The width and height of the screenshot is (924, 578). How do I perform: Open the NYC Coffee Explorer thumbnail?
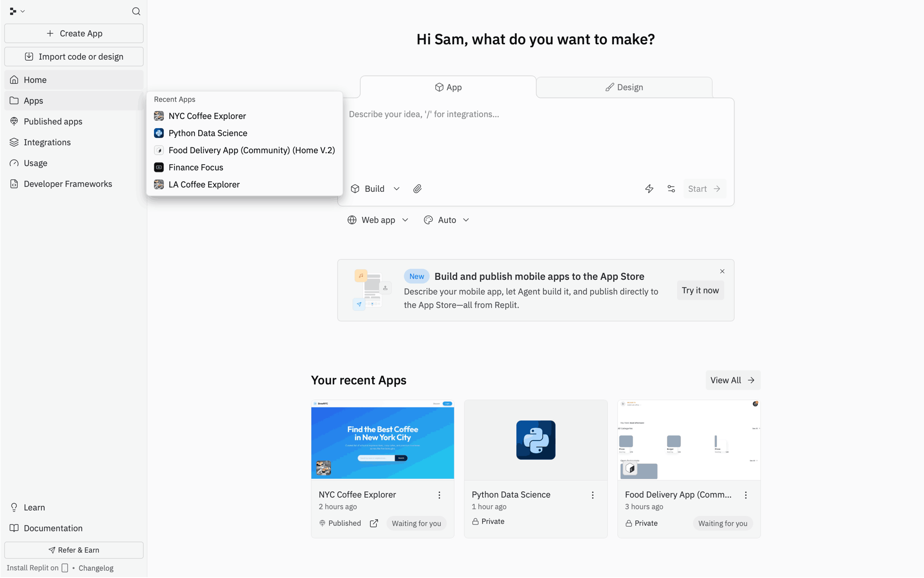pyautogui.click(x=383, y=440)
